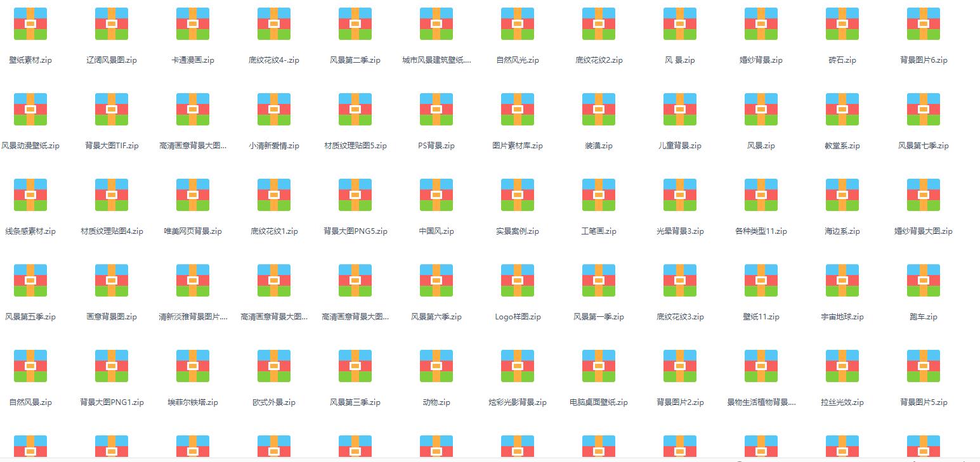The height and width of the screenshot is (462, 980).
Task: Select the 背景图片6.zip archive icon
Action: [x=924, y=24]
